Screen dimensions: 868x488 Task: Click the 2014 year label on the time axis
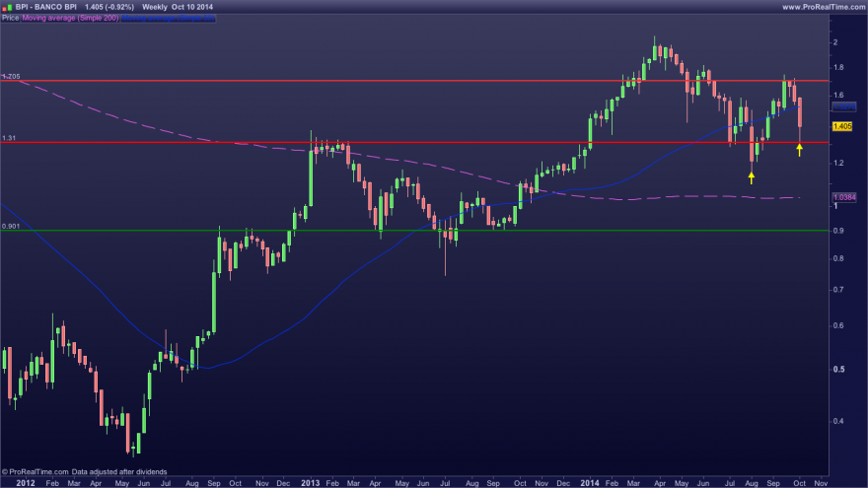[590, 482]
